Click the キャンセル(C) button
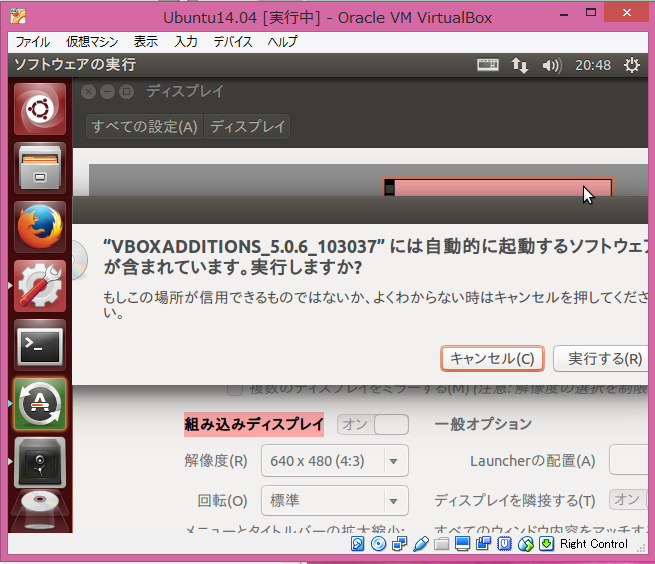This screenshot has width=655, height=564. [492, 358]
